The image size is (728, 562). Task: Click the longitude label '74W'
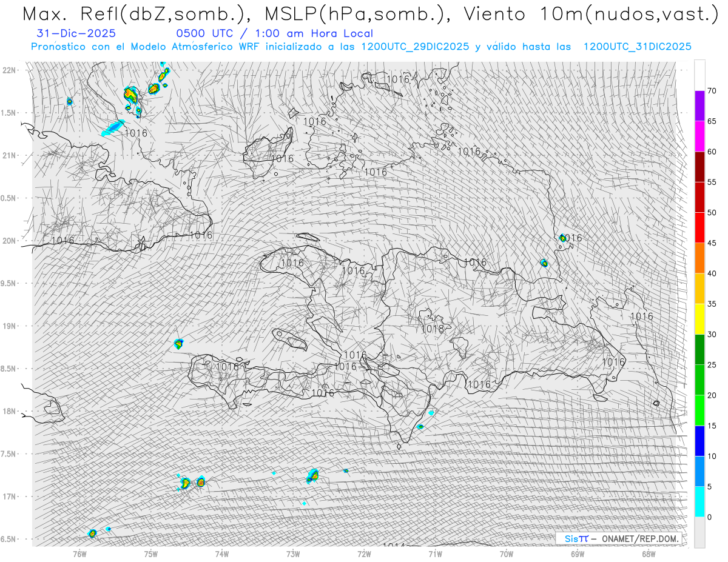[222, 554]
